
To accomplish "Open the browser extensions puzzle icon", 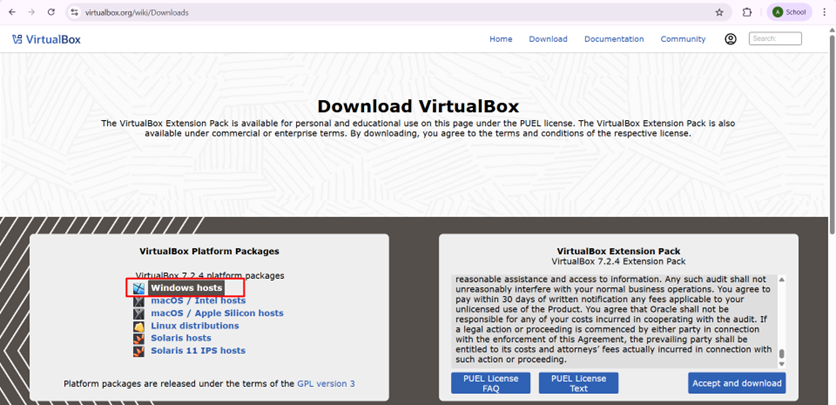I will pyautogui.click(x=747, y=12).
